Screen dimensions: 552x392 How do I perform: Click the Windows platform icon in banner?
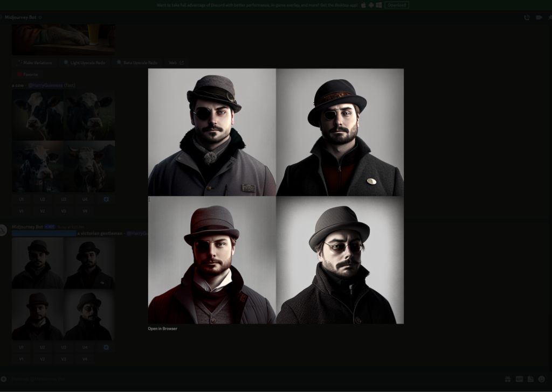point(379,5)
